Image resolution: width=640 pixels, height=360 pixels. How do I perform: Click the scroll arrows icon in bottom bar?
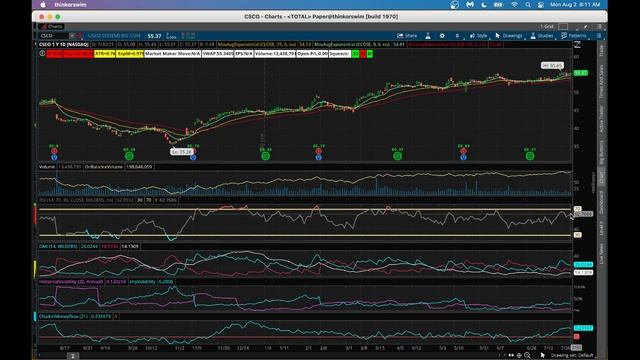point(511,356)
